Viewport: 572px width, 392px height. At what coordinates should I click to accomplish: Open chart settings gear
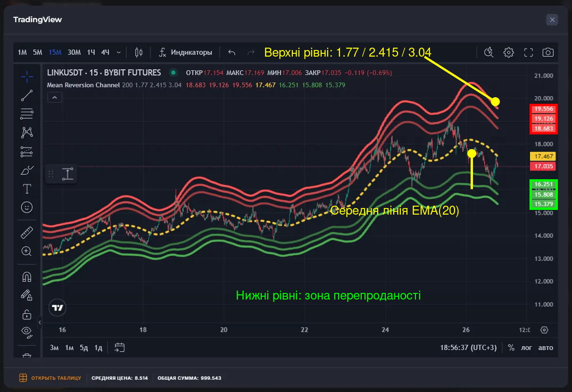click(x=508, y=52)
